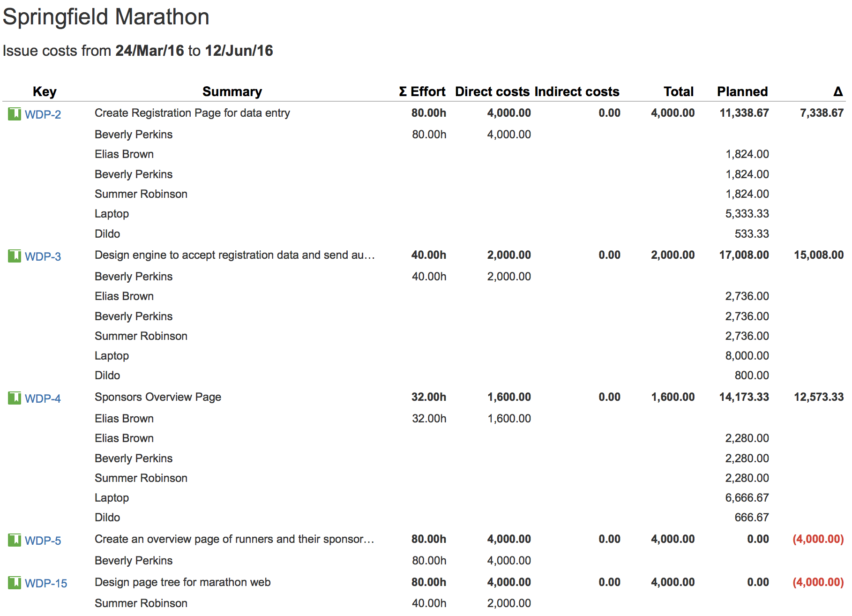
Task: Click the Σ Effort column header
Action: (422, 91)
